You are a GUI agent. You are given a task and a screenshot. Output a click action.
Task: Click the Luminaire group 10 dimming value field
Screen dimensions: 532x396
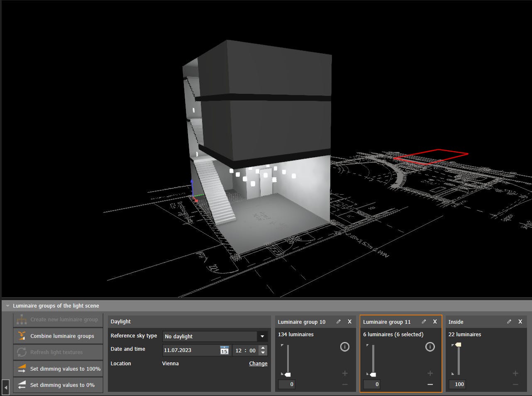287,384
